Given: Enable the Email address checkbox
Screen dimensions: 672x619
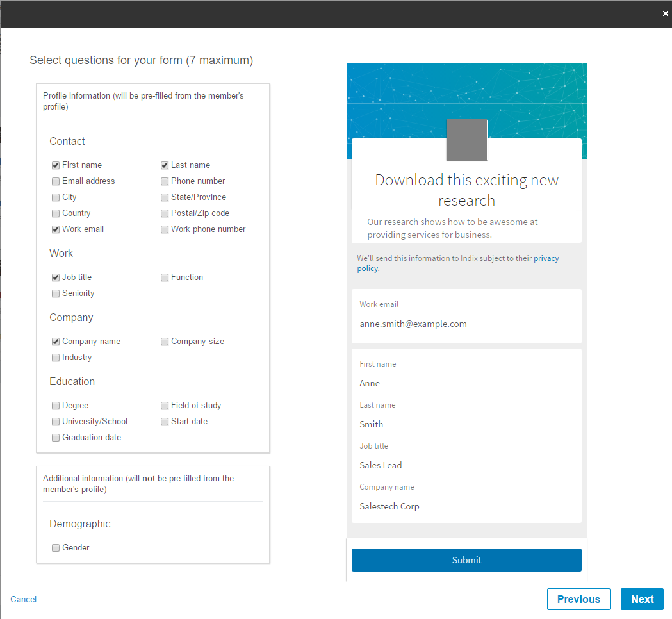Looking at the screenshot, I should [56, 181].
